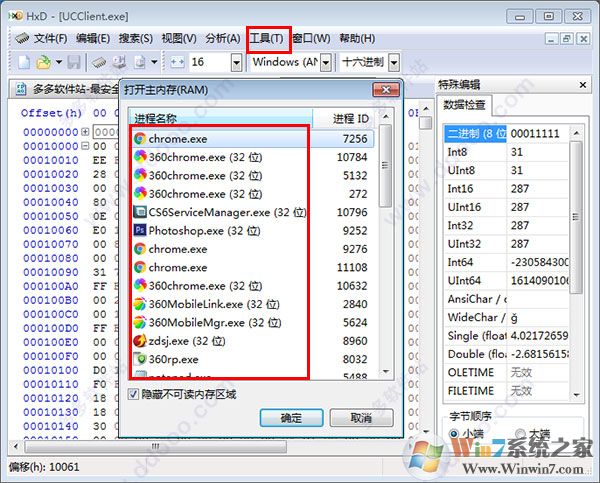Screen dimensions: 600x483
Task: Open the 文件(F) File menu
Action: click(x=51, y=38)
